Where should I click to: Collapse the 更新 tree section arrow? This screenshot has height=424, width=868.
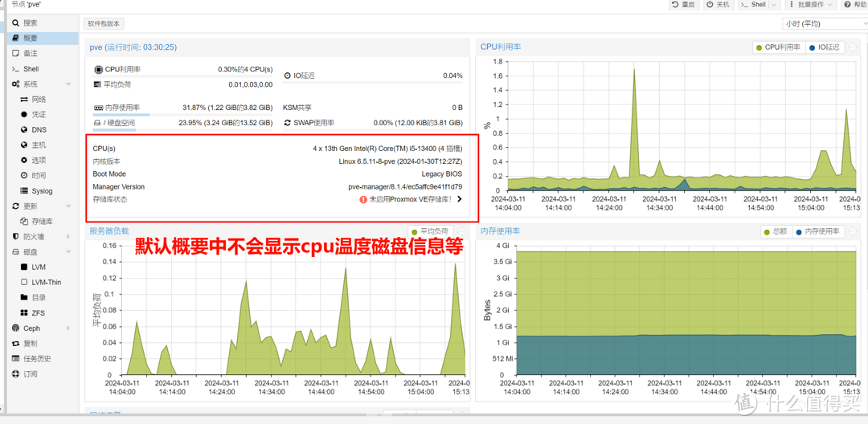coord(68,206)
